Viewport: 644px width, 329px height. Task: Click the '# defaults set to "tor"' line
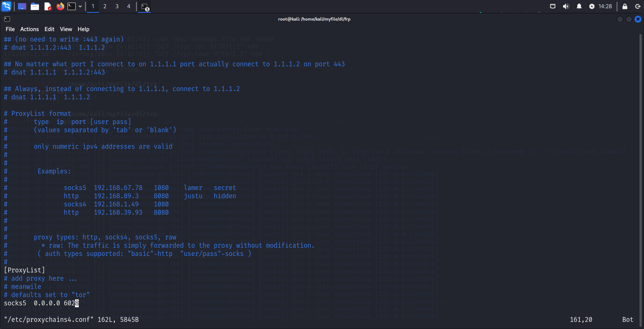coord(47,295)
